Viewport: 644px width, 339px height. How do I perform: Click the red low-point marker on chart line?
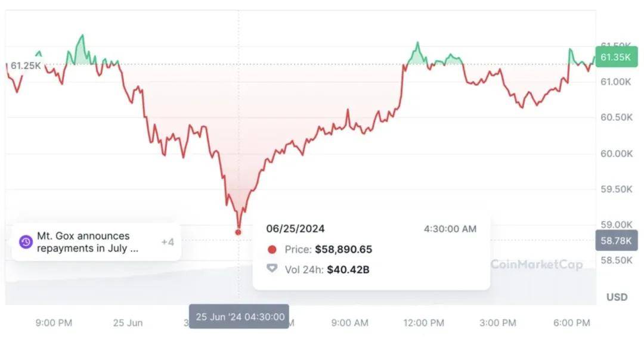tap(239, 232)
